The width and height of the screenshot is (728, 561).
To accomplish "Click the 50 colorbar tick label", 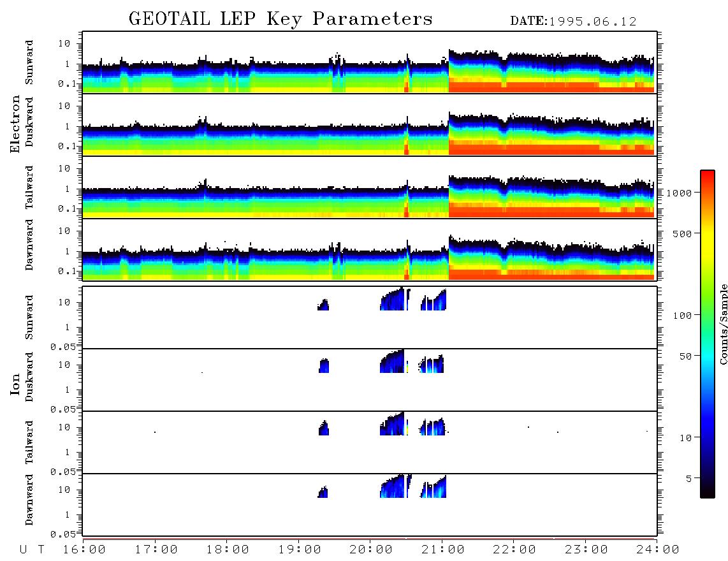I will point(685,356).
